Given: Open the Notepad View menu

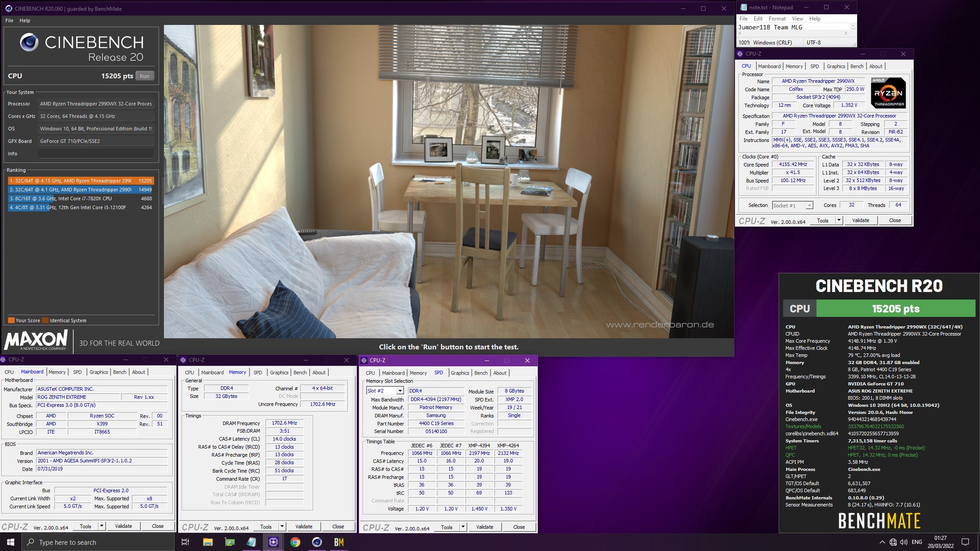Looking at the screenshot, I should 797,19.
